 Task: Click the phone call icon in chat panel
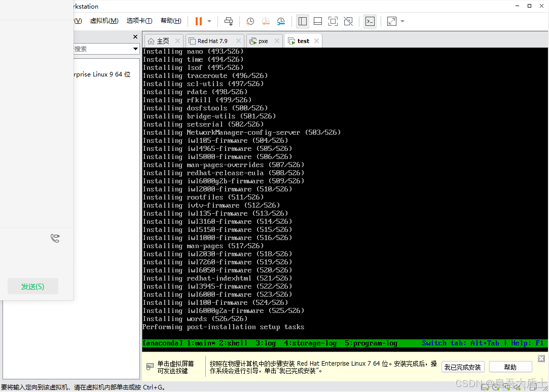click(x=55, y=238)
